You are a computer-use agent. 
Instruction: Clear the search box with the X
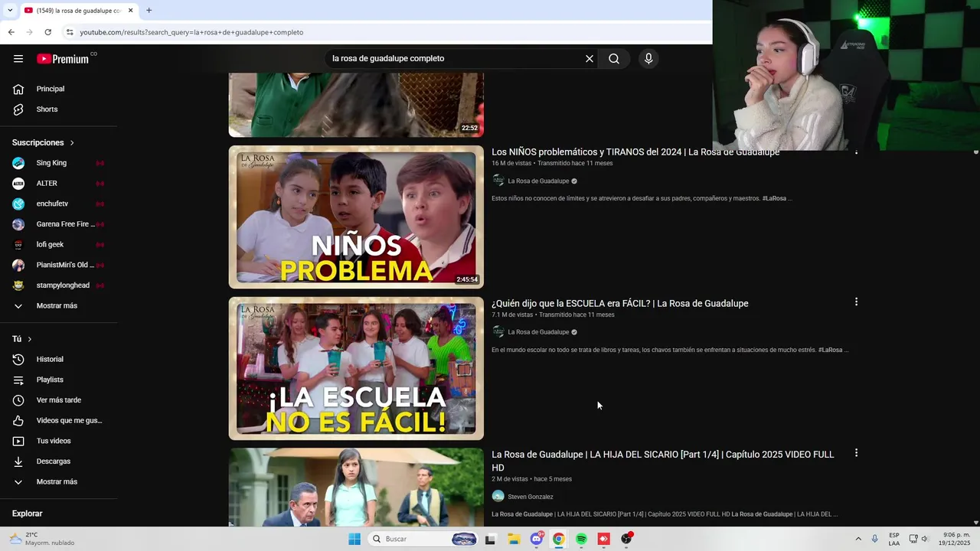point(590,59)
